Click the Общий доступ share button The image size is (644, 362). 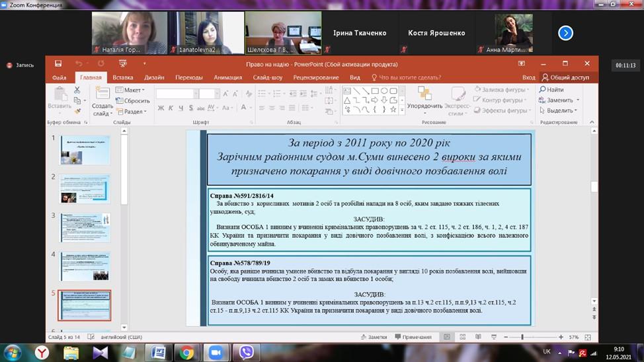tap(565, 77)
